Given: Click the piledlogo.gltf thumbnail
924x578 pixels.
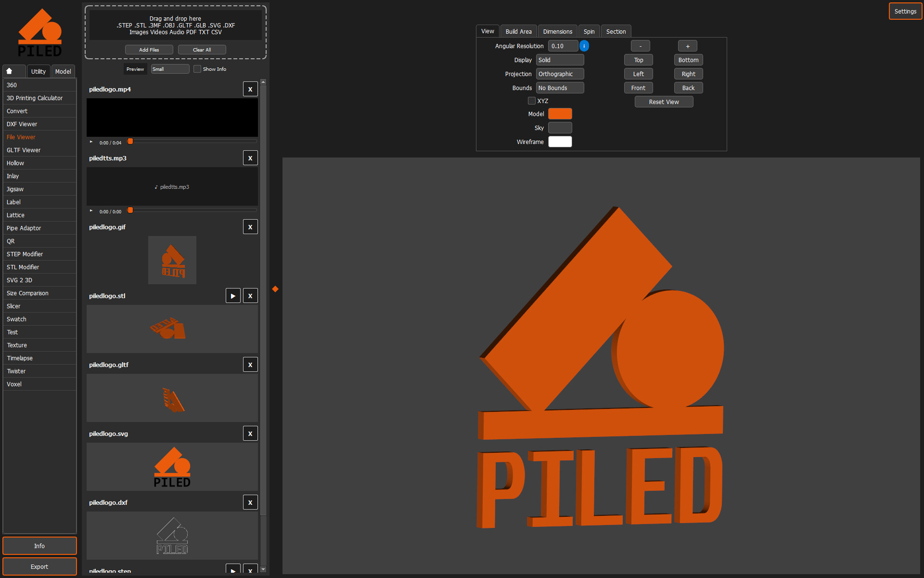Looking at the screenshot, I should pos(172,398).
